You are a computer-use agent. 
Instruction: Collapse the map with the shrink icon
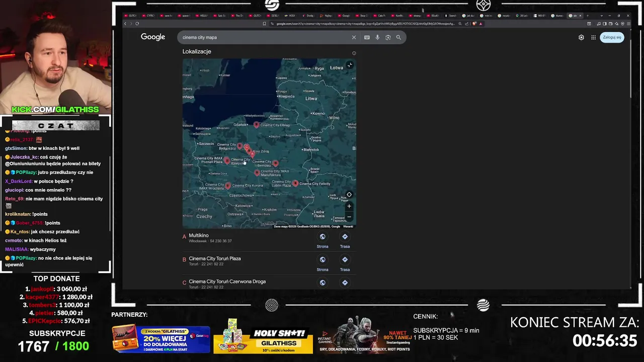pos(350,65)
